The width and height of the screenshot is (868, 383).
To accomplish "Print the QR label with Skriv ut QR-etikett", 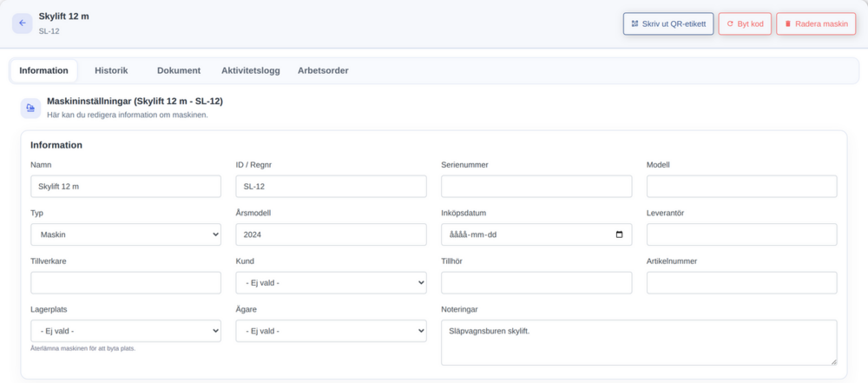I will (x=668, y=23).
